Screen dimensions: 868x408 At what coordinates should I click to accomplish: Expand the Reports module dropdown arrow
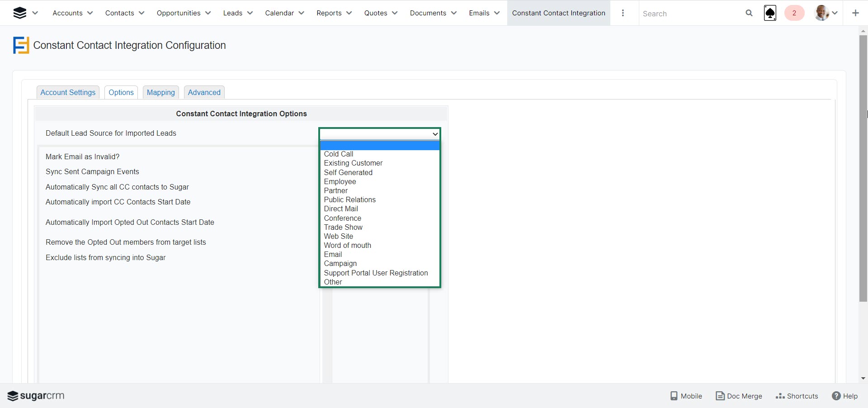349,13
